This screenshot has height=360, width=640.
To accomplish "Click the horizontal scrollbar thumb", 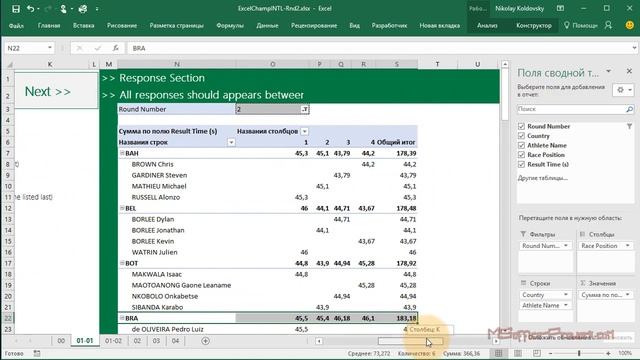I will (410, 341).
